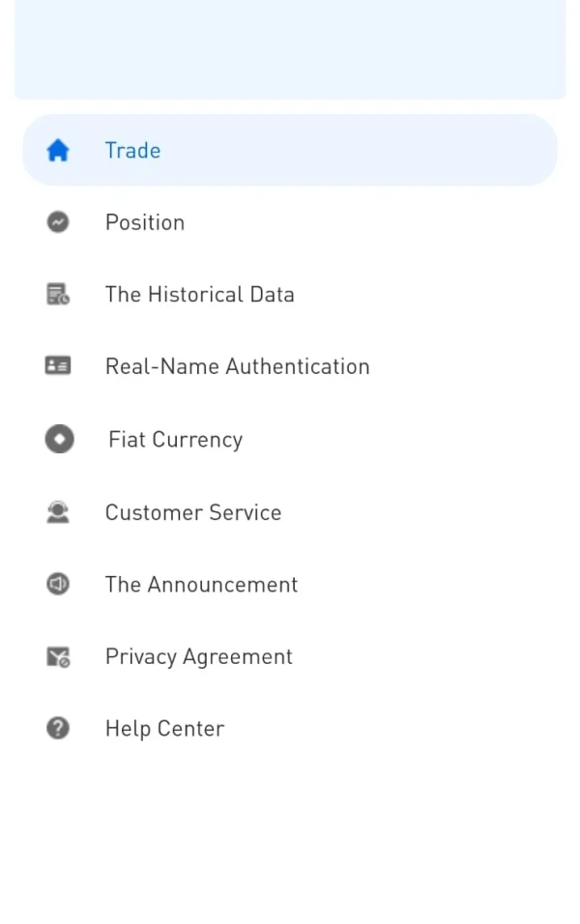Open the Help Center text link
Viewport: 580px width, 924px height.
click(x=164, y=729)
